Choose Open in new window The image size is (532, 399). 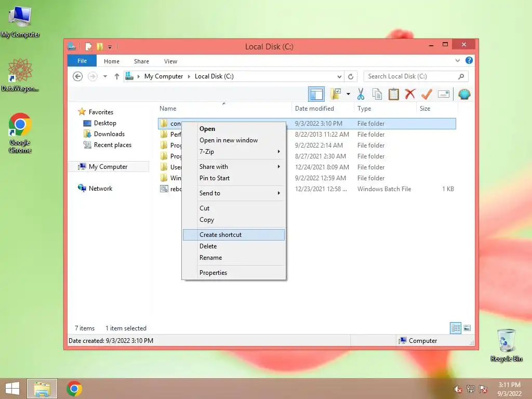[234, 140]
